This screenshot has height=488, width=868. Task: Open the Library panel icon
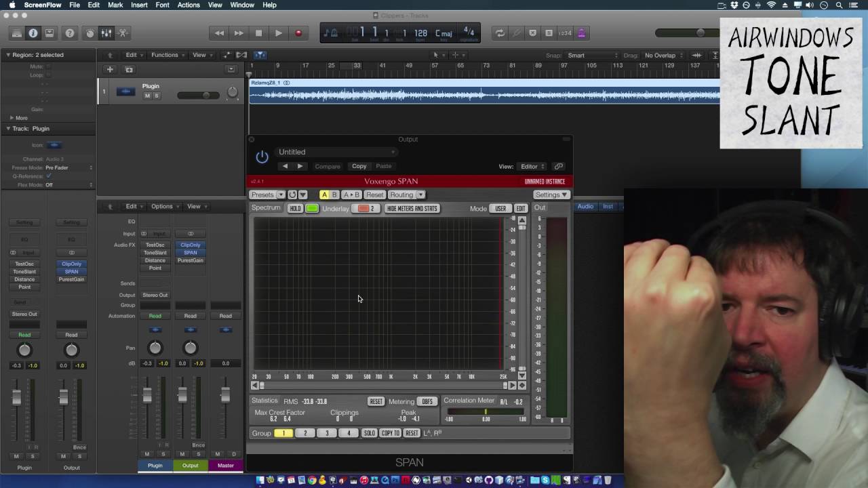pos(16,33)
